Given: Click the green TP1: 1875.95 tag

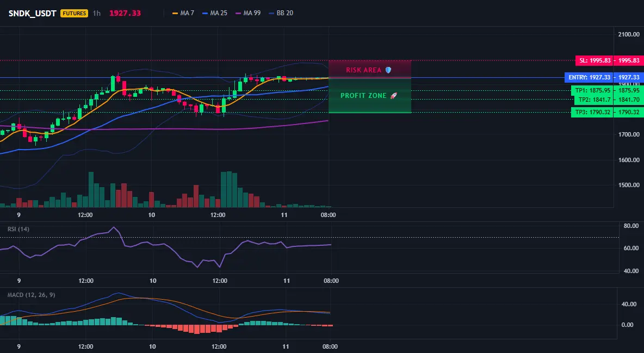Looking at the screenshot, I should click(592, 90).
